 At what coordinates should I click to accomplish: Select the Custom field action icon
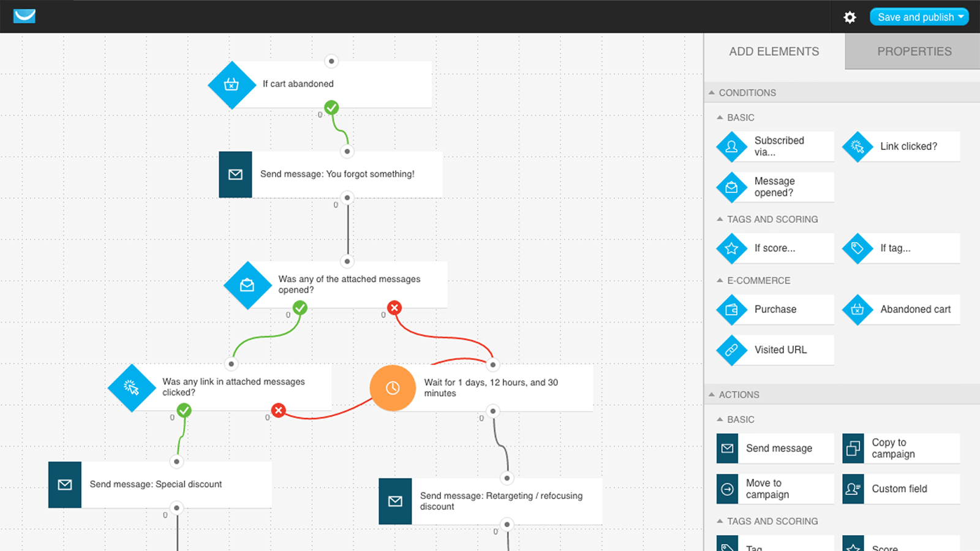(853, 489)
